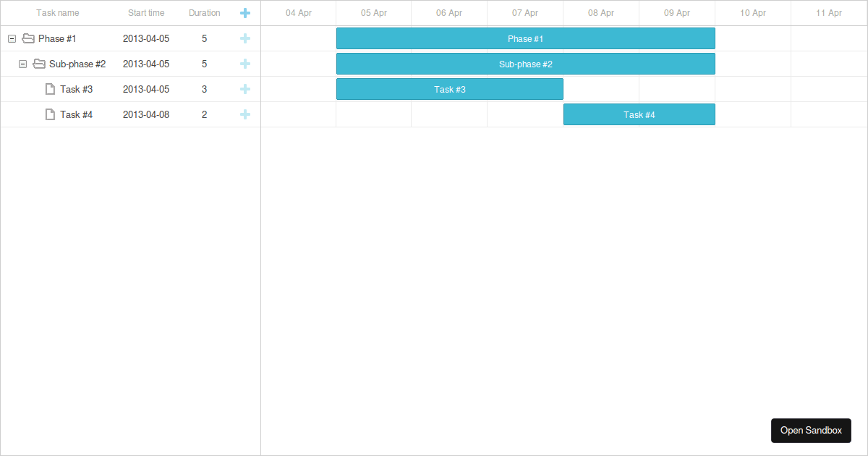Image resolution: width=868 pixels, height=456 pixels.
Task: Click the document icon beside Task #4
Action: [49, 114]
